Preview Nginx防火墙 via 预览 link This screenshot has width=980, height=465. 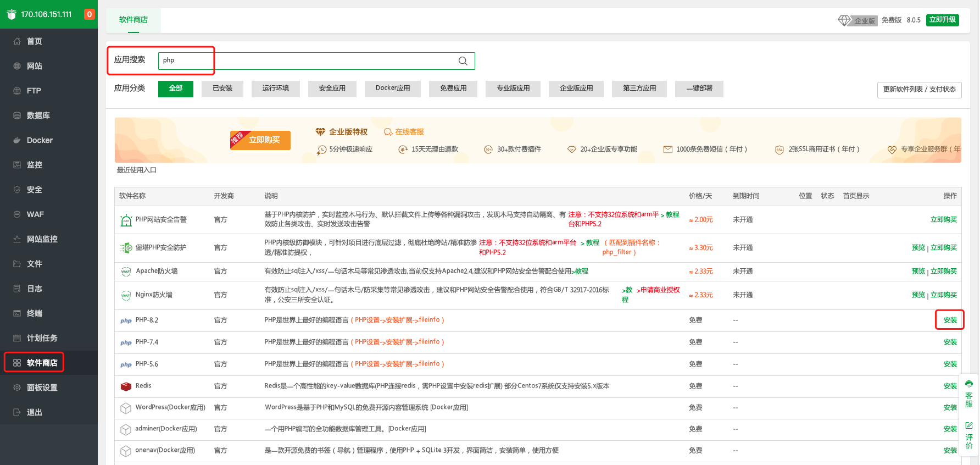(x=918, y=295)
